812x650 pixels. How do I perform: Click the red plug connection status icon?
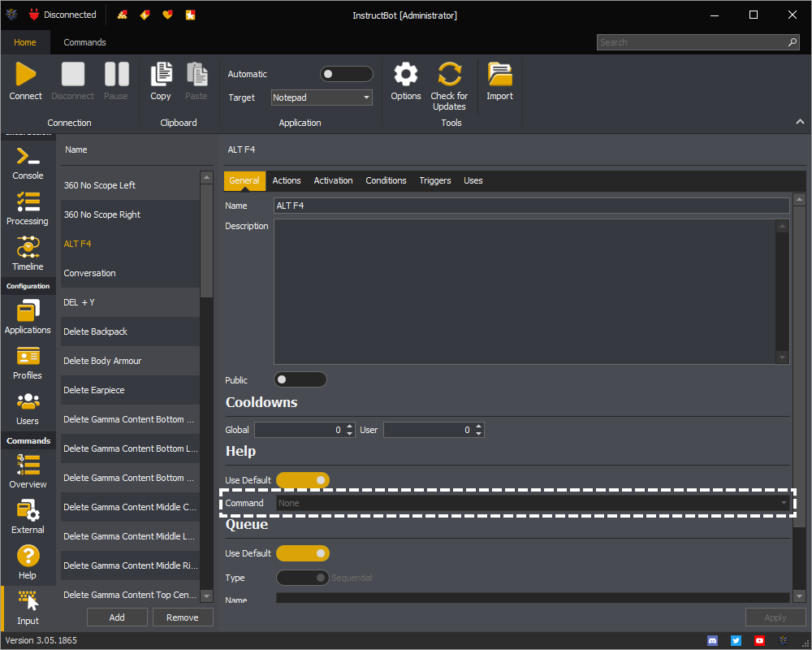click(34, 15)
